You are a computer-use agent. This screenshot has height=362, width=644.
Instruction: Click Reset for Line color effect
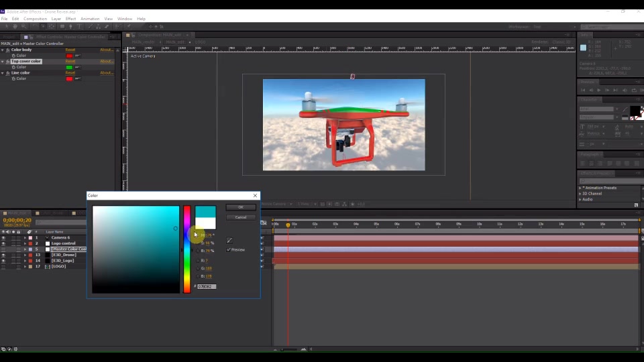coord(70,72)
